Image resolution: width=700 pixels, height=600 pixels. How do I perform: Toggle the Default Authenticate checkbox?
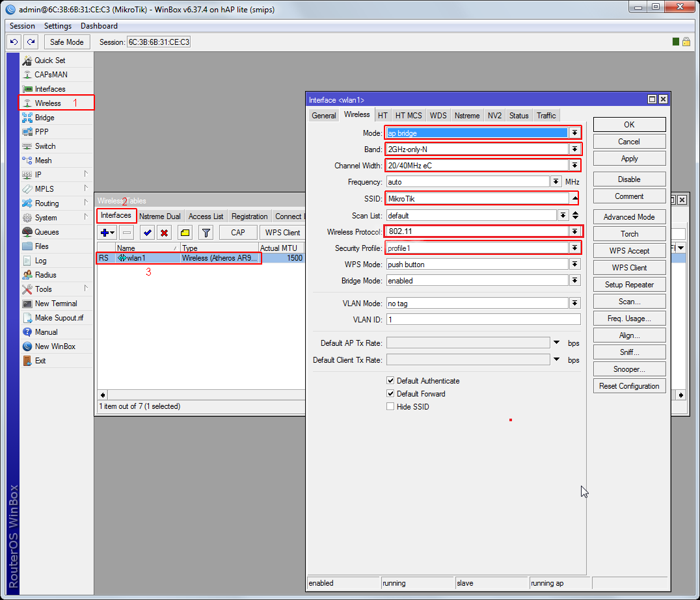tap(390, 381)
